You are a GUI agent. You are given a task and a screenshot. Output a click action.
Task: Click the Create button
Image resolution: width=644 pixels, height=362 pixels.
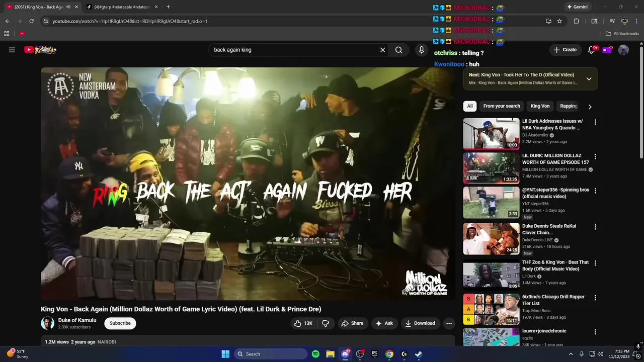click(565, 50)
